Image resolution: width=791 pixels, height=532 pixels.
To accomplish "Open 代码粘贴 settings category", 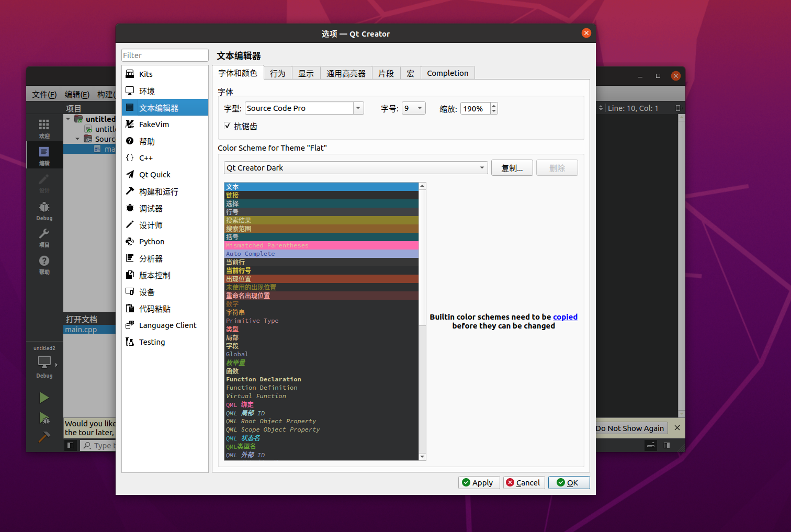I will pos(165,309).
